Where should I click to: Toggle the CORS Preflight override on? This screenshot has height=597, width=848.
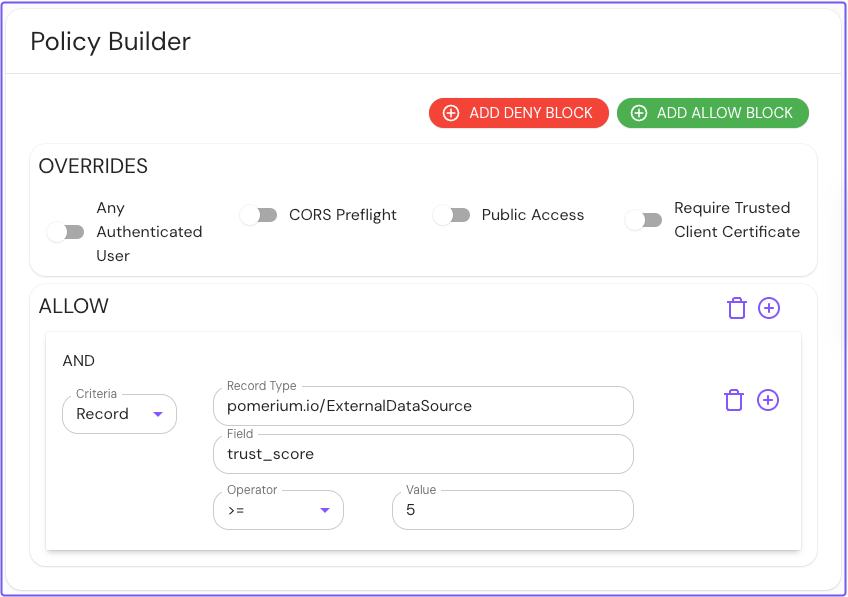(x=259, y=214)
